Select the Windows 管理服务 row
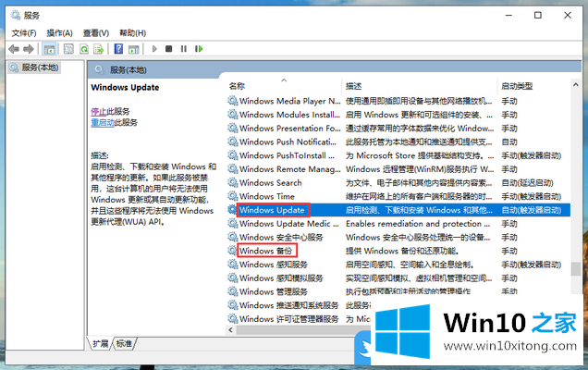 click(x=399, y=291)
